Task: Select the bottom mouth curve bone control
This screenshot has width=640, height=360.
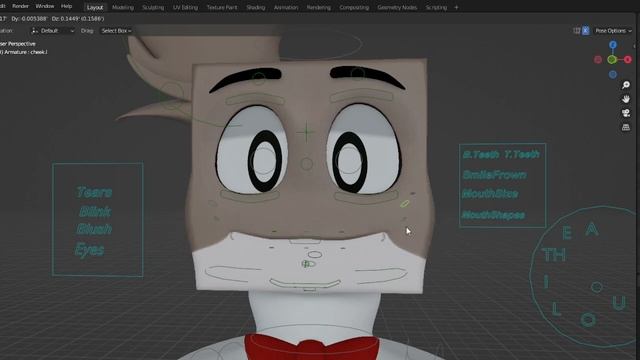Action: click(305, 284)
